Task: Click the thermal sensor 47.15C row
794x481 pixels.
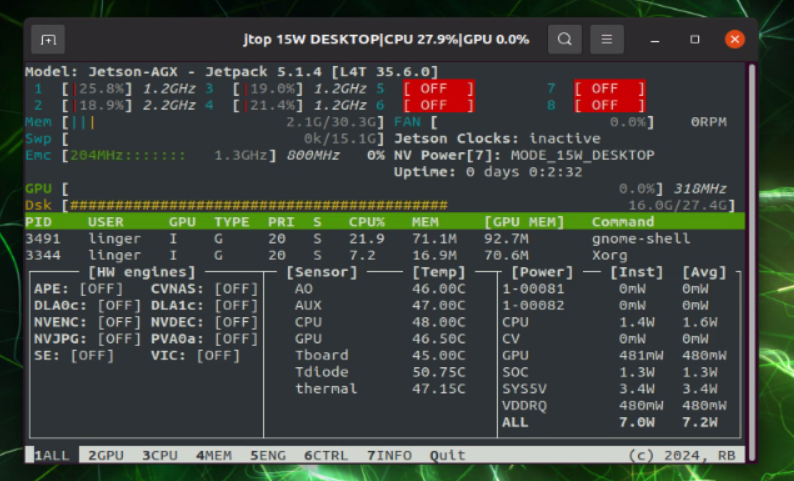Action: point(380,389)
